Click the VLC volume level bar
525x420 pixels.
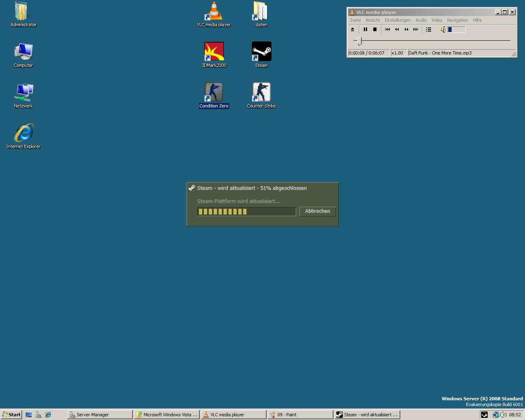tap(457, 30)
